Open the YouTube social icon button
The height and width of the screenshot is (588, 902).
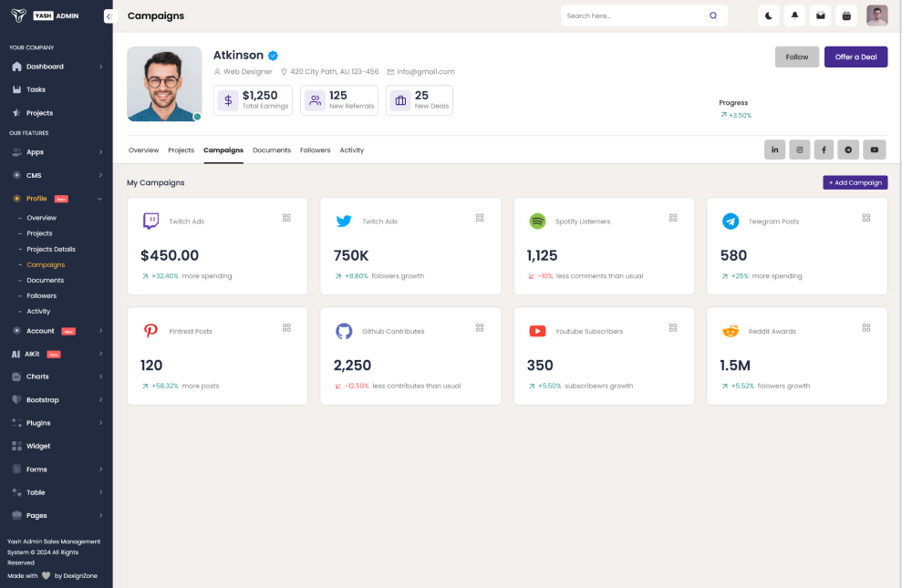(875, 150)
